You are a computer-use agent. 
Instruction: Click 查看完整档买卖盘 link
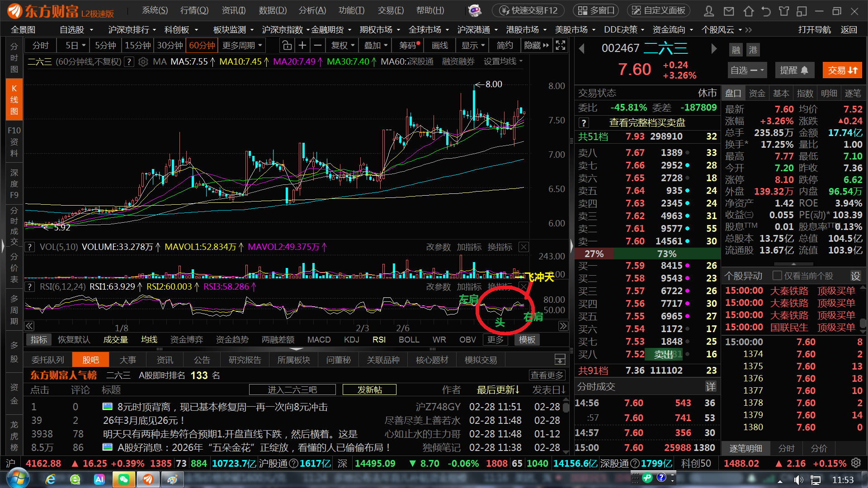point(647,123)
